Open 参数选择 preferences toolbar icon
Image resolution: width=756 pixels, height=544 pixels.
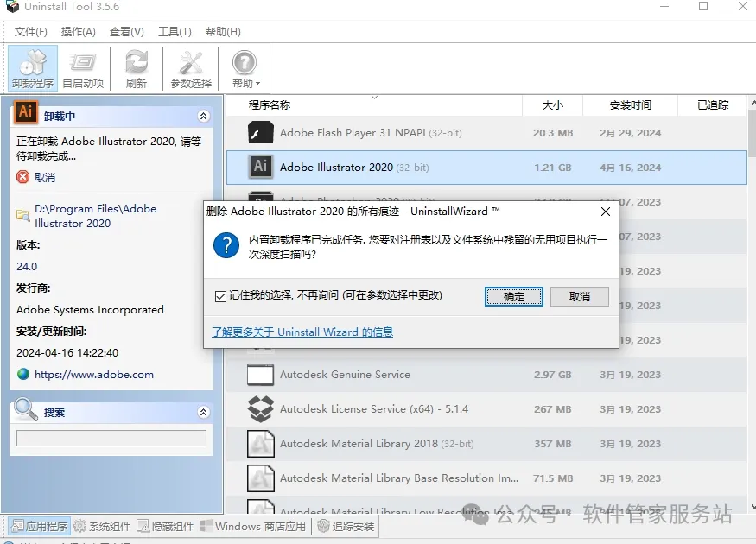191,68
